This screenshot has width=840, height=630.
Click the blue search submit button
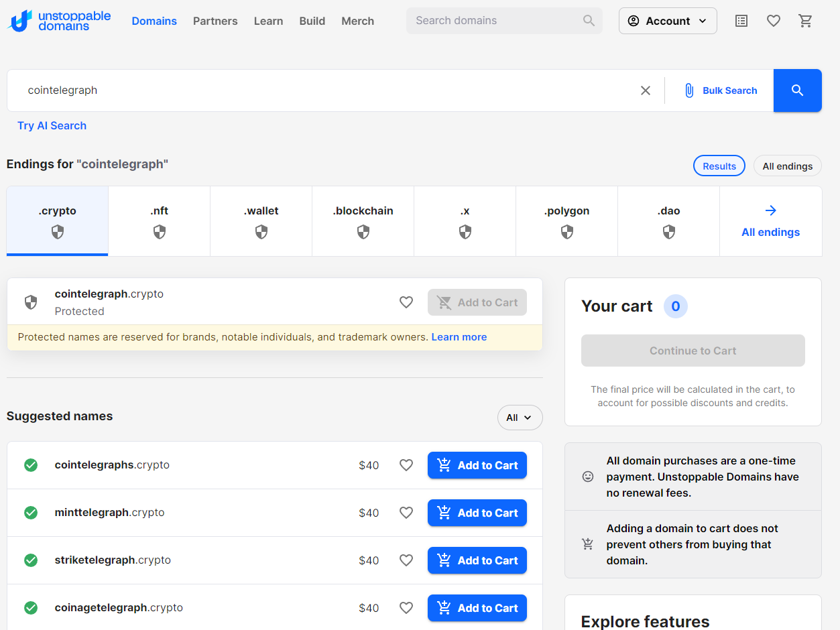(798, 90)
